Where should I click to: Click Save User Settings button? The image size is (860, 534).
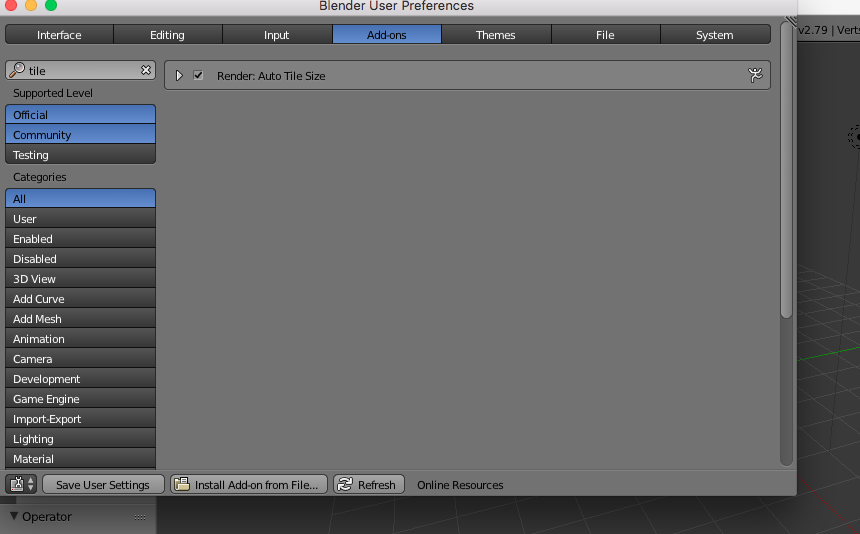[103, 485]
